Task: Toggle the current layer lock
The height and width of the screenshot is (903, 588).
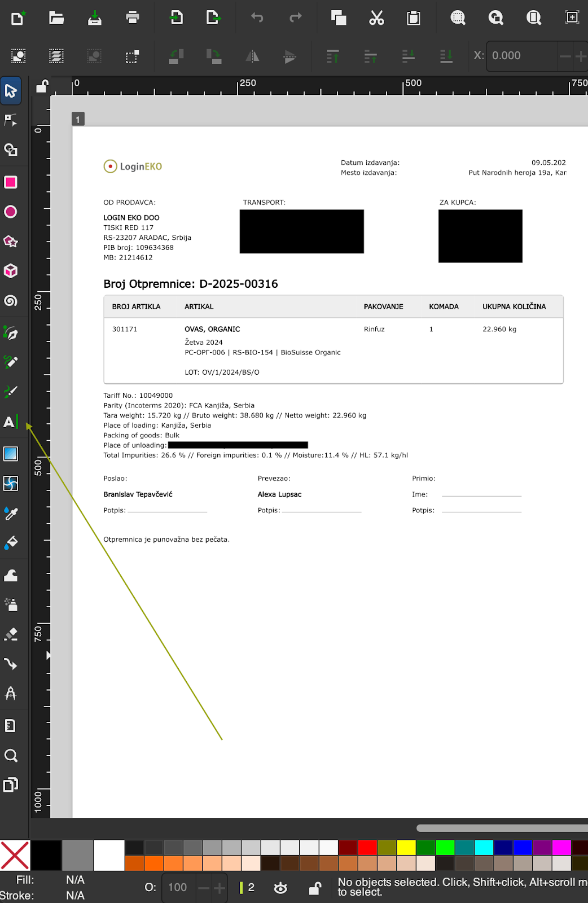Action: pyautogui.click(x=315, y=888)
